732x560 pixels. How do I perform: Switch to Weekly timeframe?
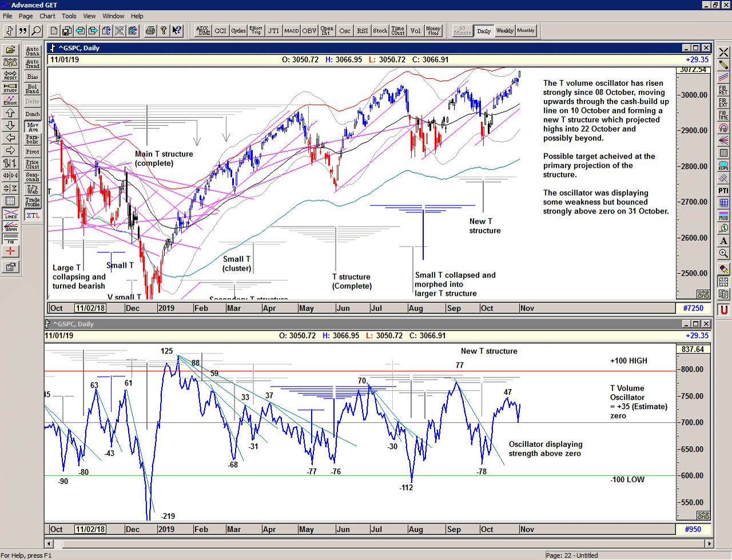504,31
